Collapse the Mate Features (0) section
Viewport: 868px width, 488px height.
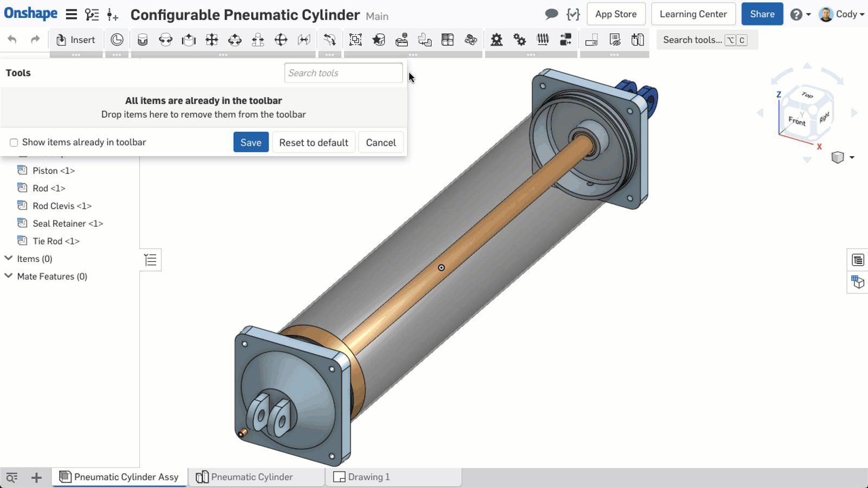(x=9, y=276)
